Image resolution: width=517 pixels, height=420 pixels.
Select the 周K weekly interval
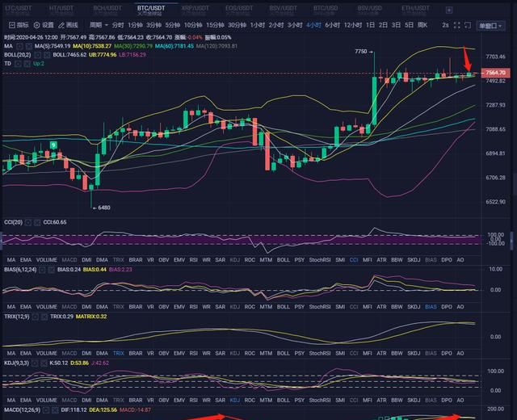[x=422, y=25]
